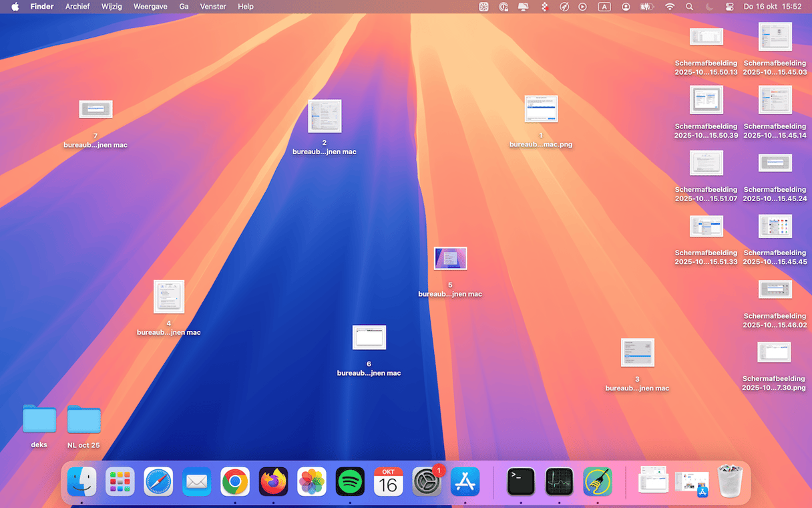Open System Settings with the update badge

click(426, 482)
